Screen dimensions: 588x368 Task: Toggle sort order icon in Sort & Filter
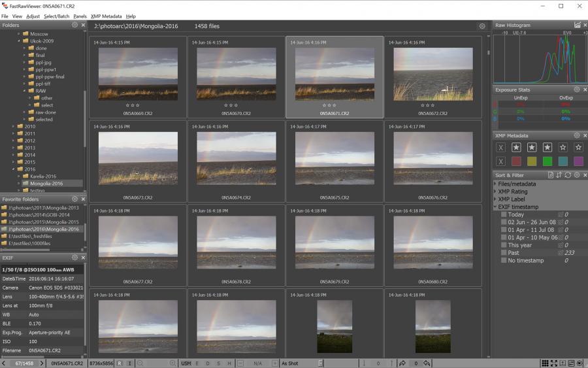[559, 175]
